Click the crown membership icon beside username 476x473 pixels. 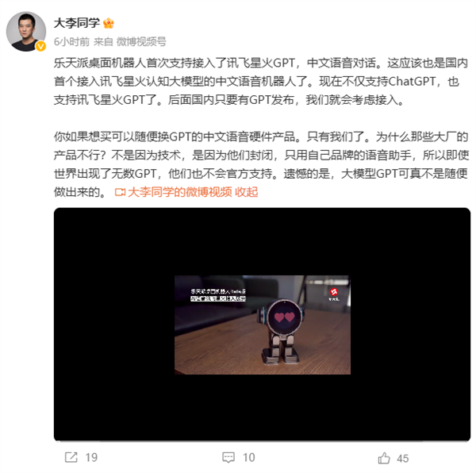tap(109, 23)
